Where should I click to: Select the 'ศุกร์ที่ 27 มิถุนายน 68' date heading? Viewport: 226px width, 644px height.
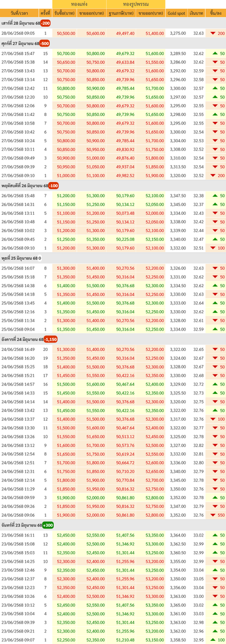click(x=20, y=43)
